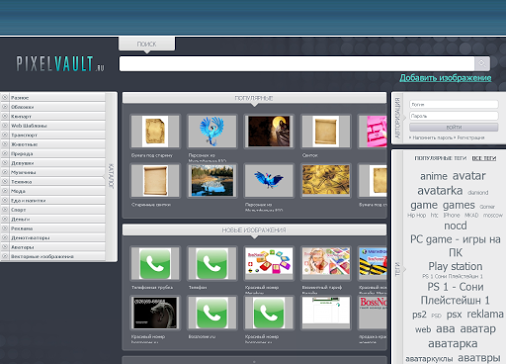Viewport: 506px width, 364px height.
Task: Open the Старинные свитки thumbnail
Action: pos(155,181)
